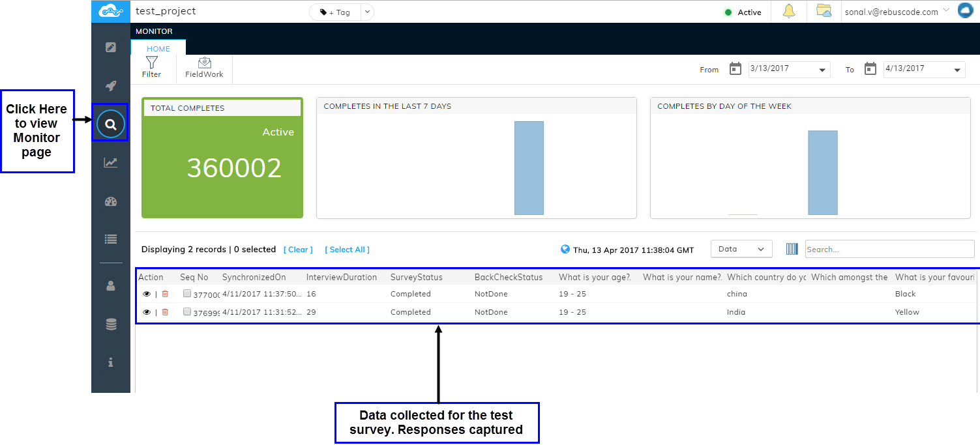980x445 pixels.
Task: Open the cloud folder icon in the header
Action: [824, 11]
